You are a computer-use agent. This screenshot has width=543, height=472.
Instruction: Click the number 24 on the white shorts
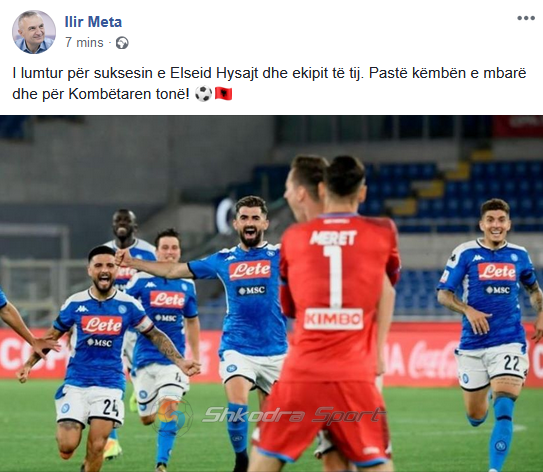[110, 408]
